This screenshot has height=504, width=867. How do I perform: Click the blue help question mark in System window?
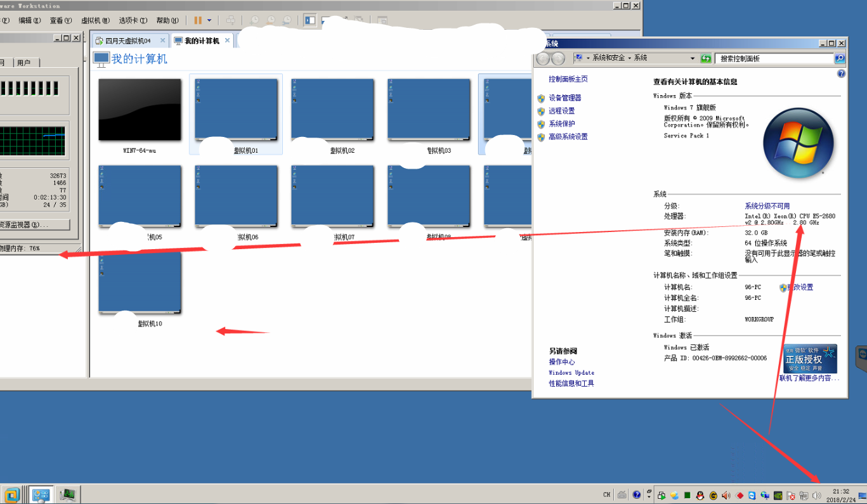tap(841, 74)
